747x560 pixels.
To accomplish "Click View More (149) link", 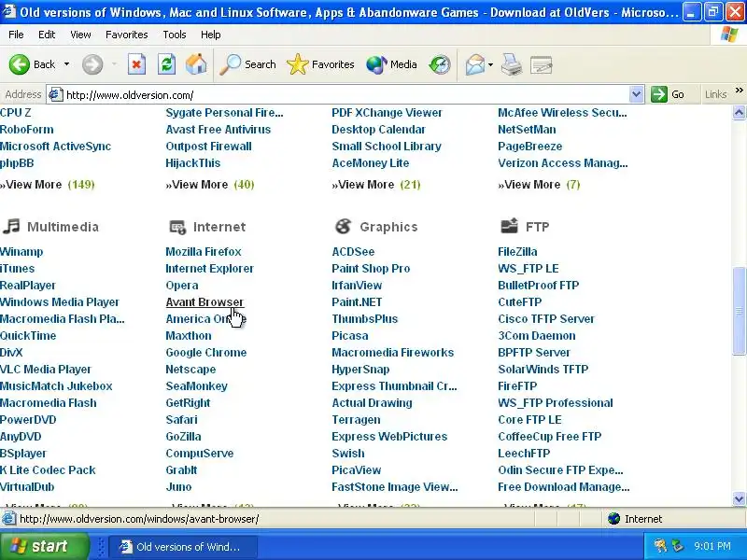I will 48,184.
